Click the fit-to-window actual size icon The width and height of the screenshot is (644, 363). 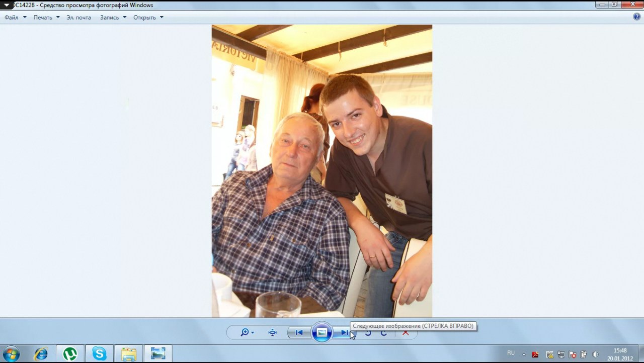(273, 332)
